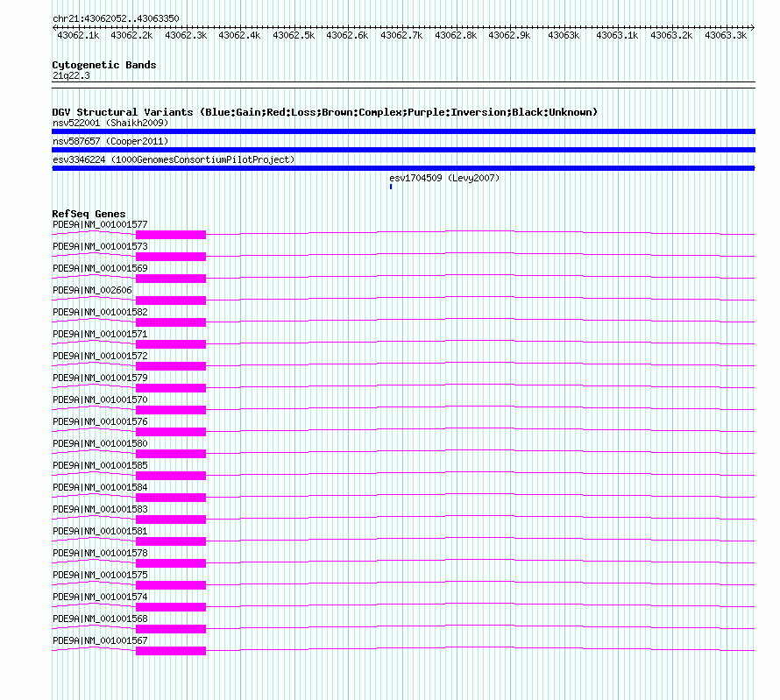Select the 43063k ruler tick label

tap(564, 35)
